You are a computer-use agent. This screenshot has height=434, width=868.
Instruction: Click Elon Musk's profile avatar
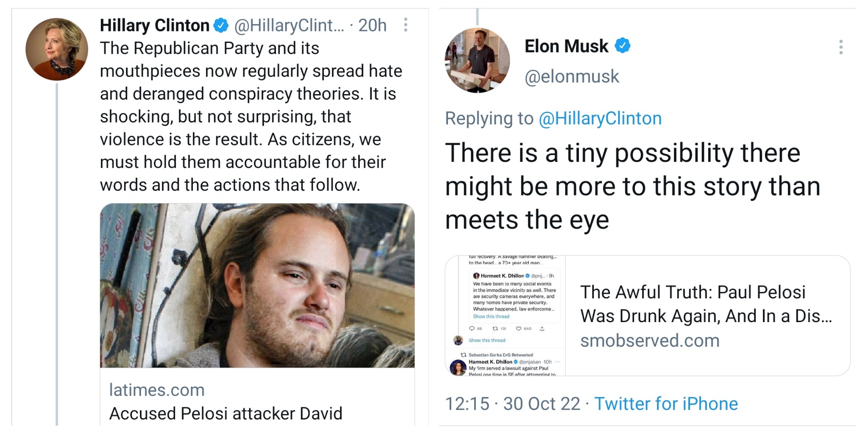click(x=477, y=61)
